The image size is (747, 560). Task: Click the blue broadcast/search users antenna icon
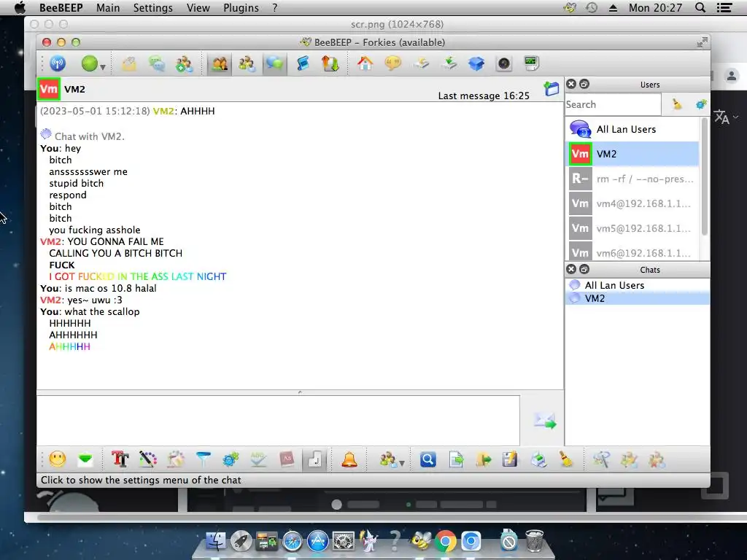(58, 63)
